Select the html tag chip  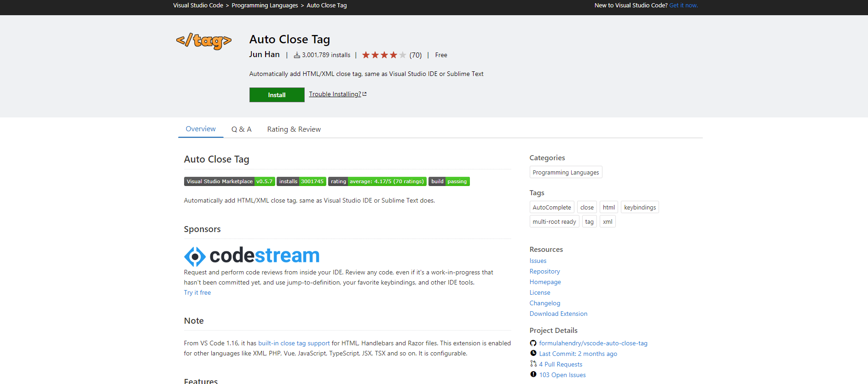609,207
